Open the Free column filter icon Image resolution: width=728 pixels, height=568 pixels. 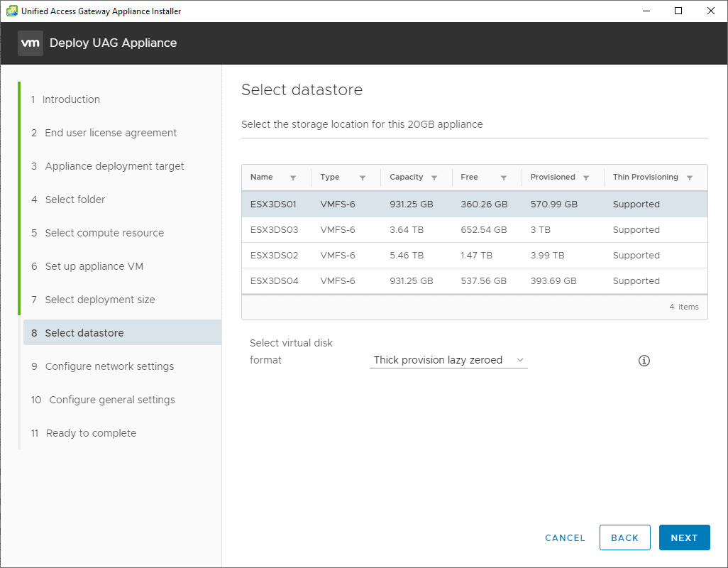(504, 178)
